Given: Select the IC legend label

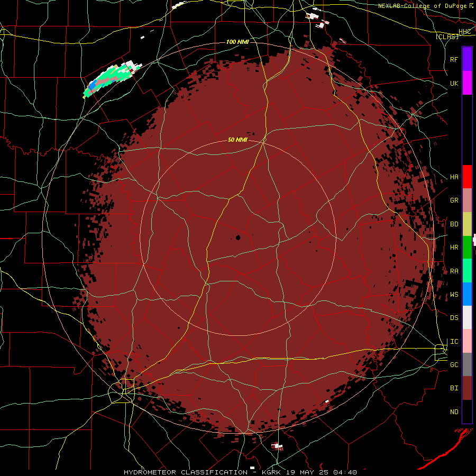Looking at the screenshot, I should tap(454, 342).
